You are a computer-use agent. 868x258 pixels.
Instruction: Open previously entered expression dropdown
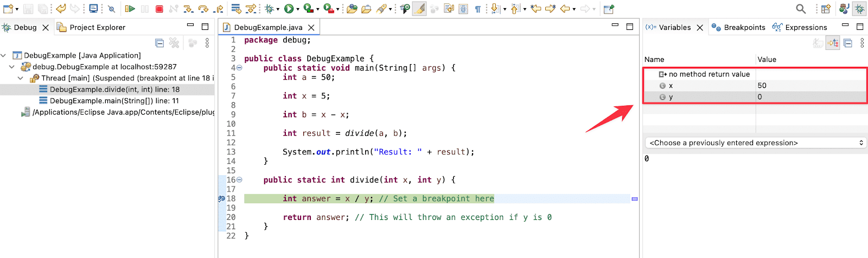pyautogui.click(x=755, y=143)
